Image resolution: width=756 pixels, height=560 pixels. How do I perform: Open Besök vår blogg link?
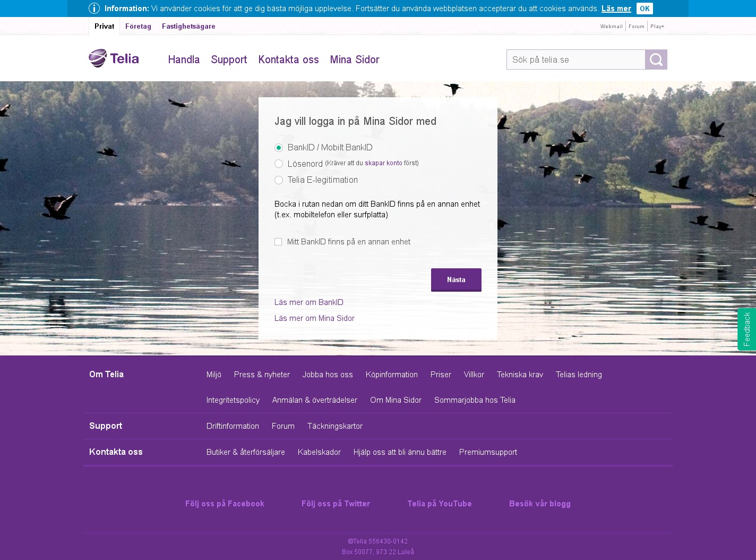coord(540,504)
